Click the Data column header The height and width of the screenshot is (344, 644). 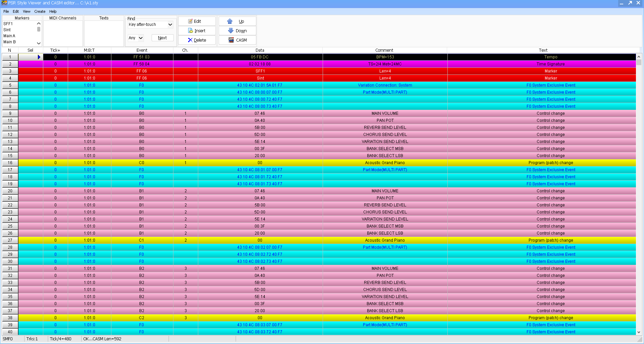(260, 50)
